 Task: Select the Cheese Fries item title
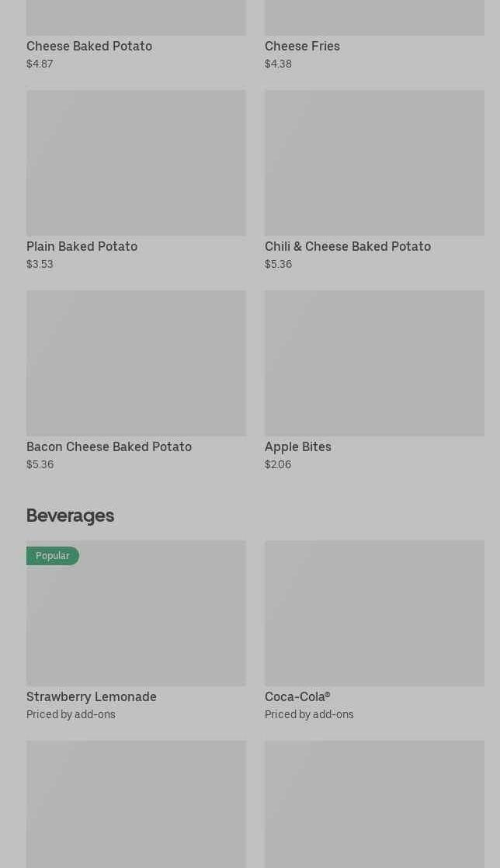pos(302,46)
